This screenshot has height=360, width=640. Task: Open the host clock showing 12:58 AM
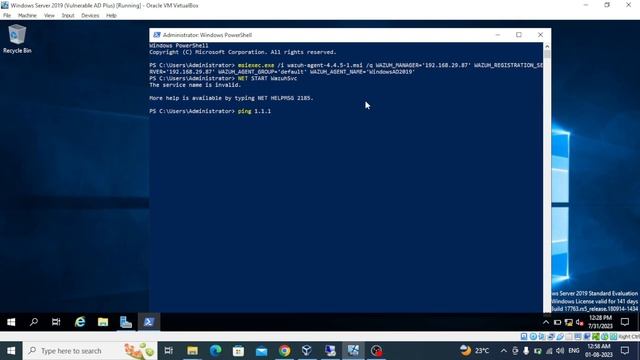point(599,351)
